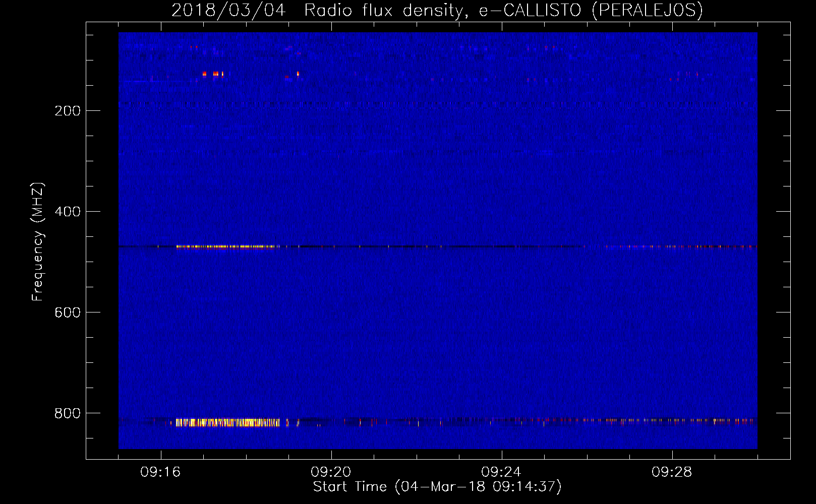Viewport: 816px width, 504px height.
Task: Click the 600 frequency tick label
Action: pos(68,312)
